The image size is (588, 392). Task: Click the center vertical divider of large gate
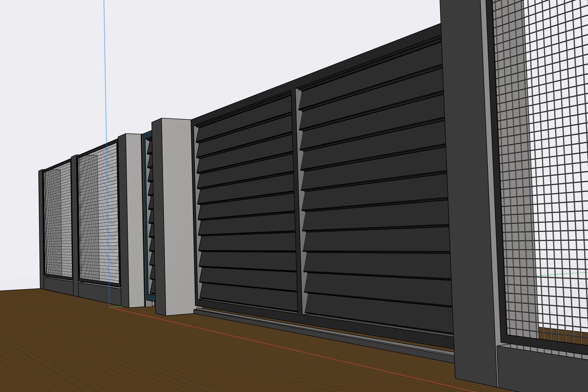(x=298, y=202)
